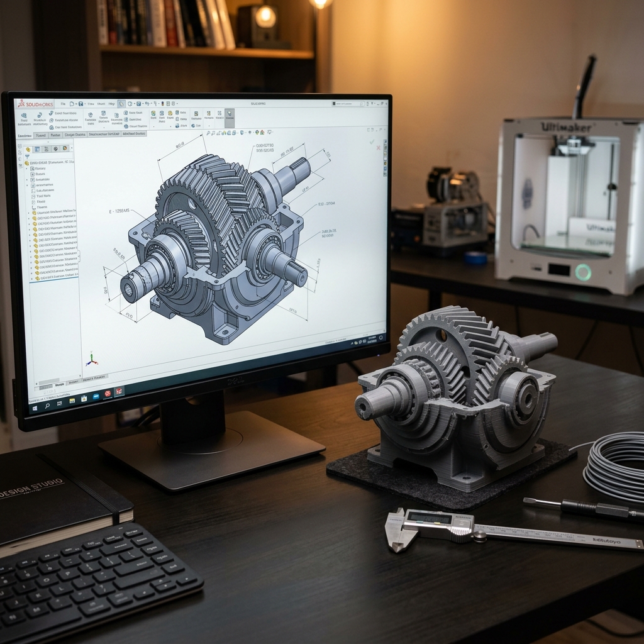Click the L-shaped origin item in the feature tree
Image resolution: width=644 pixels, height=644 pixels.
click(x=40, y=207)
